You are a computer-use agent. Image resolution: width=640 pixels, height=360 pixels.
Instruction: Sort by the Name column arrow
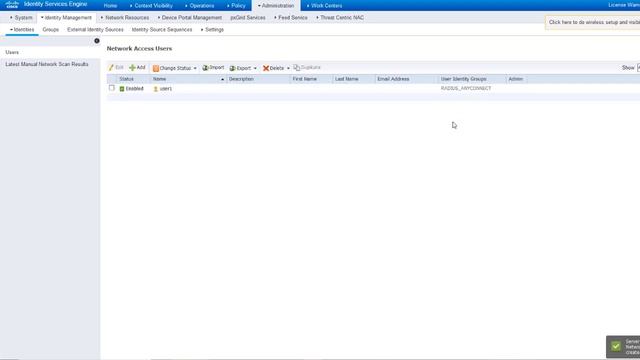(x=222, y=79)
